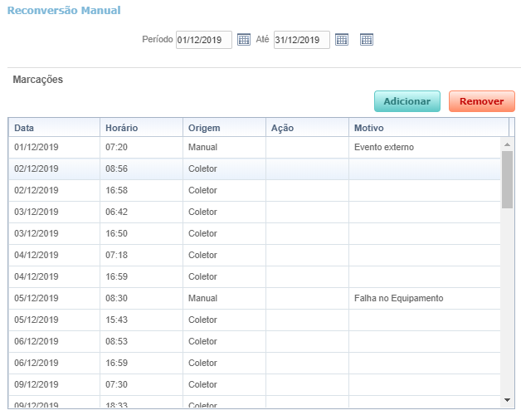The height and width of the screenshot is (420, 521).
Task: Click the vertical scrollbar thumb
Action: click(507, 178)
